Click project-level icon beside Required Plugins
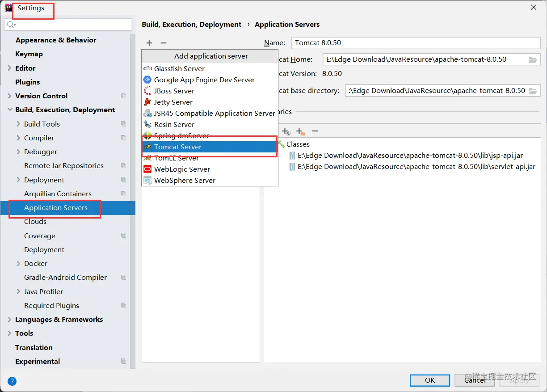This screenshot has height=392, width=547. (124, 305)
